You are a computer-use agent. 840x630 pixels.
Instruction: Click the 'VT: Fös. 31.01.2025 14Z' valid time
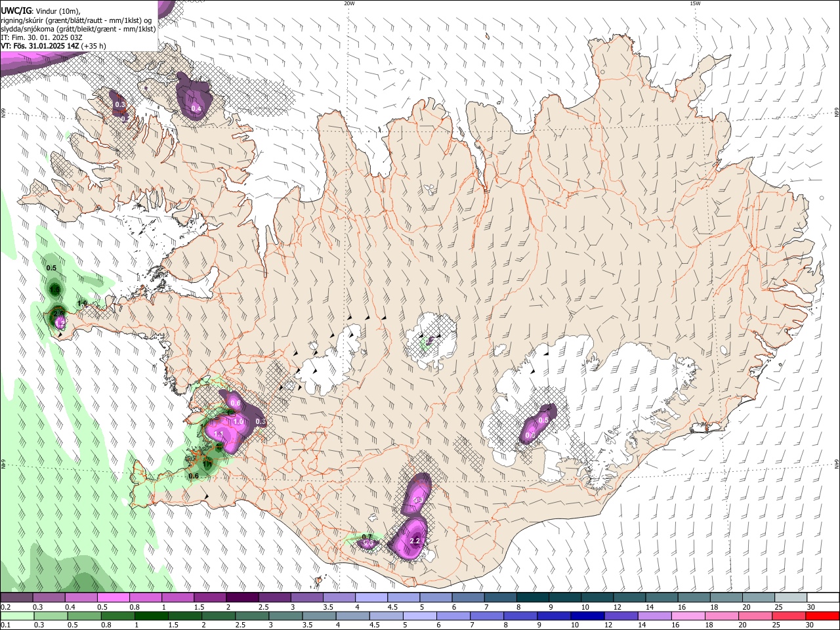point(40,46)
